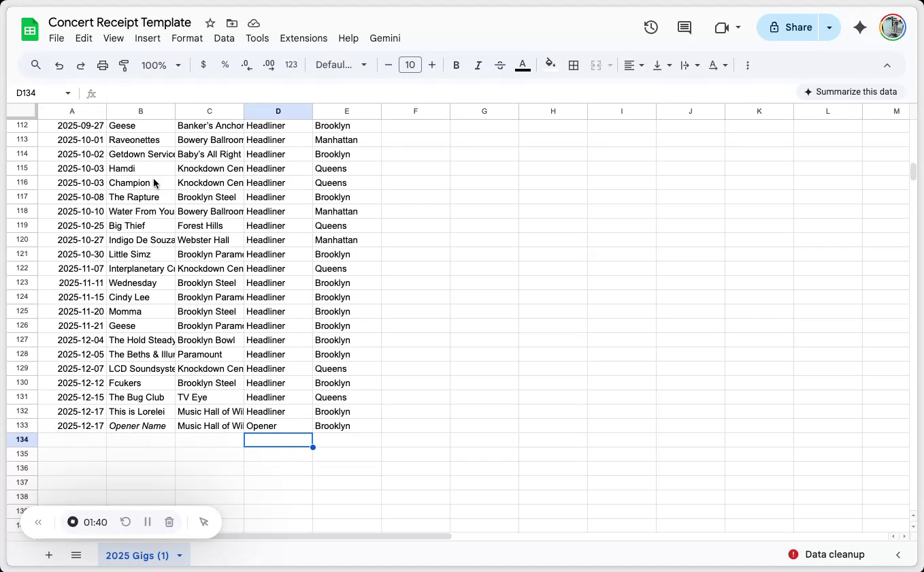Undo the last action

coord(59,65)
